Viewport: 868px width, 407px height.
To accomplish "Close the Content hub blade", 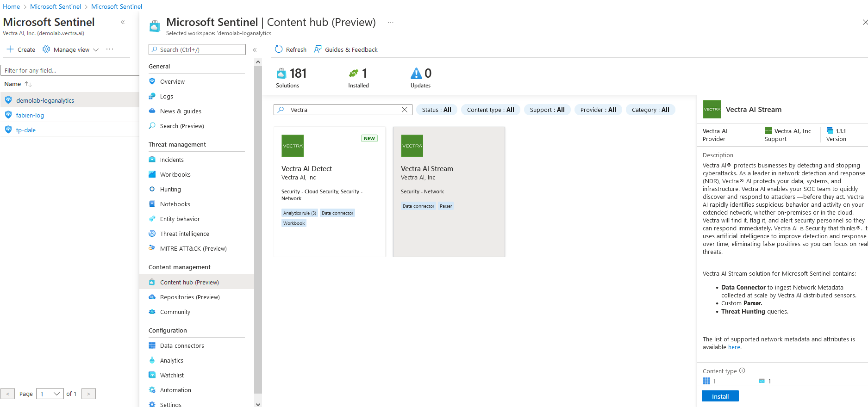I will click(864, 22).
